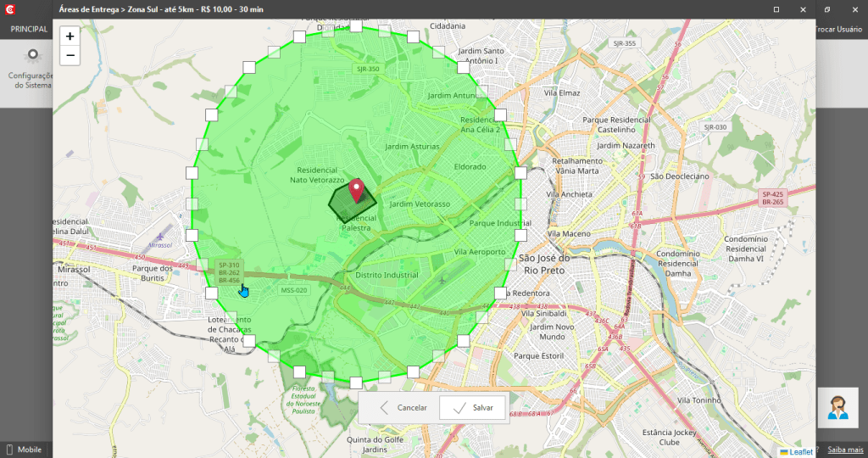Image resolution: width=868 pixels, height=458 pixels.
Task: Click the Jardim Vetorasso map label
Action: pyautogui.click(x=420, y=204)
